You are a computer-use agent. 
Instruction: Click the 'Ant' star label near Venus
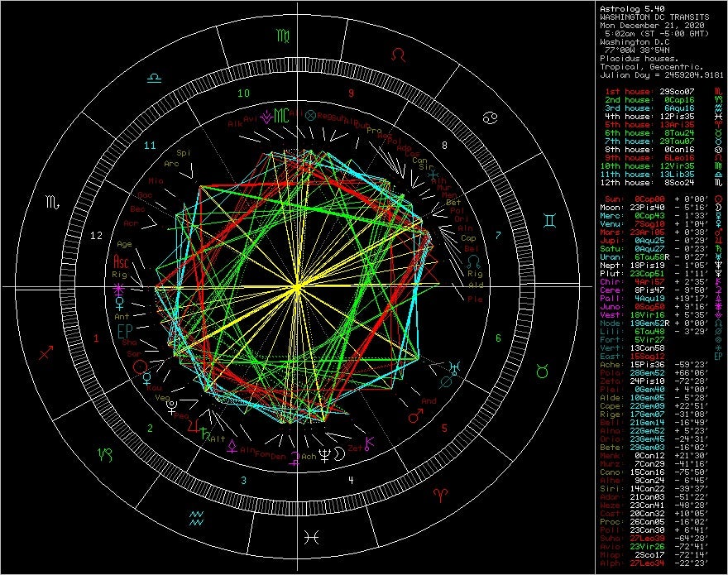click(x=122, y=317)
